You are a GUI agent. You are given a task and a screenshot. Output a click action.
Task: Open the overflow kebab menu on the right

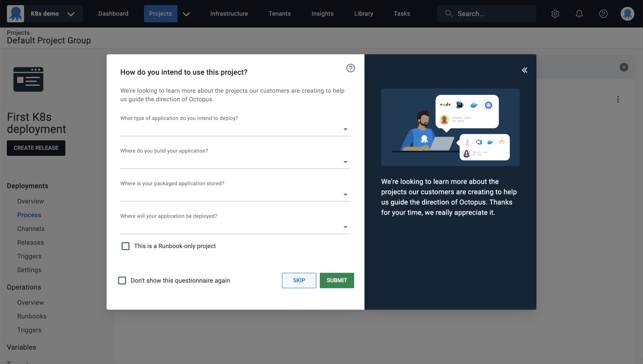[618, 99]
